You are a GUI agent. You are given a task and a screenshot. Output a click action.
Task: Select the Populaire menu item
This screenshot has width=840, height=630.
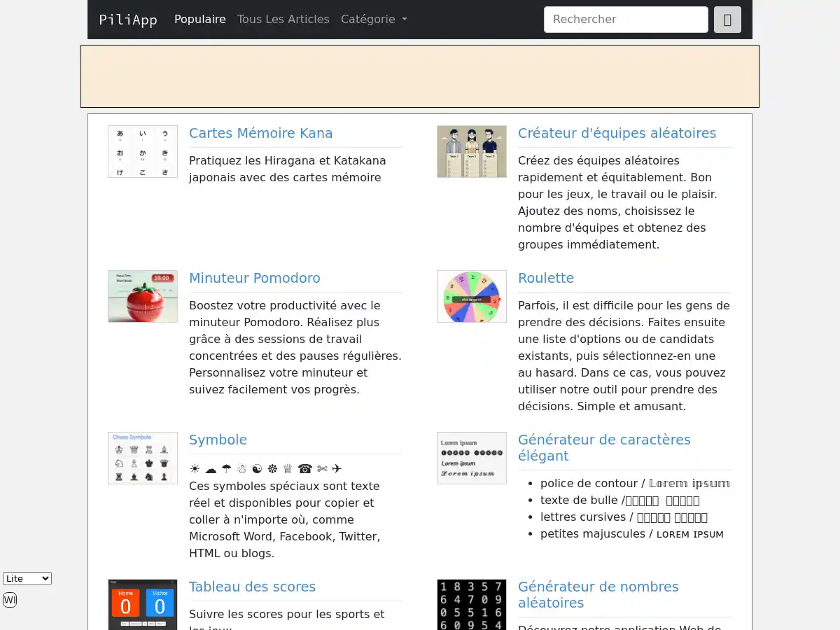click(x=199, y=20)
